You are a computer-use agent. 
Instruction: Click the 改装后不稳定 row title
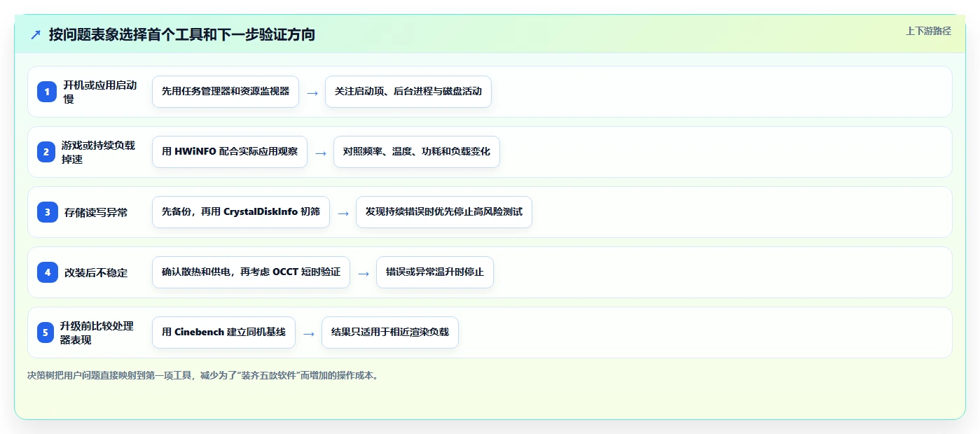pos(96,272)
